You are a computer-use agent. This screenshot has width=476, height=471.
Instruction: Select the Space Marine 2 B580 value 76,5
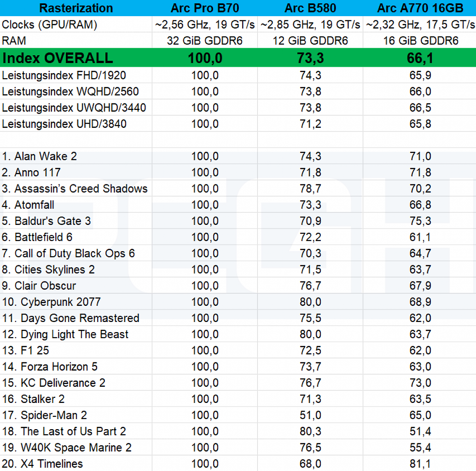pyautogui.click(x=310, y=448)
